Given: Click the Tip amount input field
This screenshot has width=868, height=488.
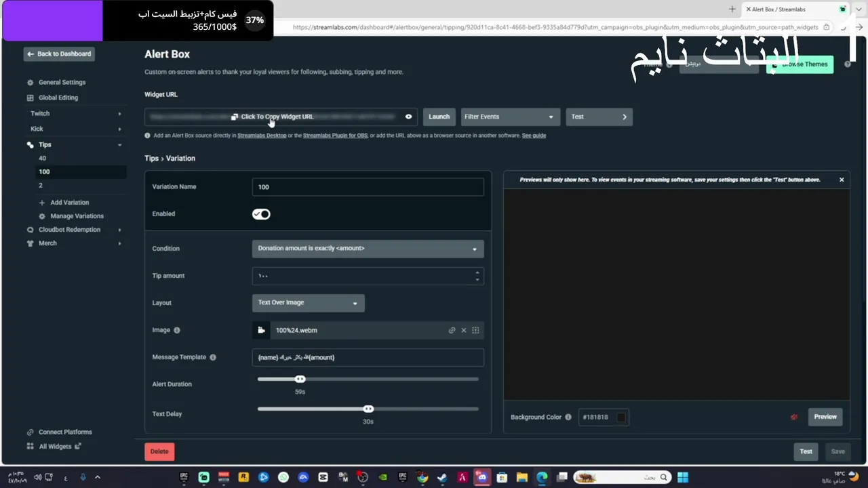Looking at the screenshot, I should coord(368,276).
